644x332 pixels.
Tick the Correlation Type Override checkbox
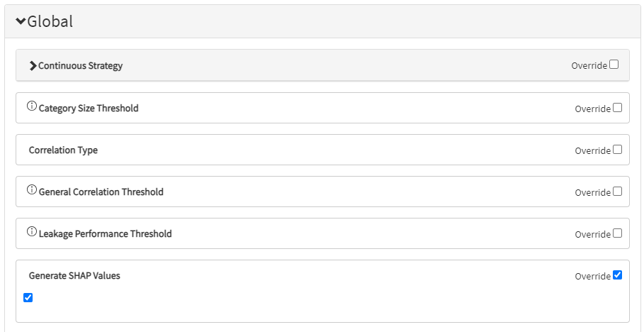click(x=617, y=150)
